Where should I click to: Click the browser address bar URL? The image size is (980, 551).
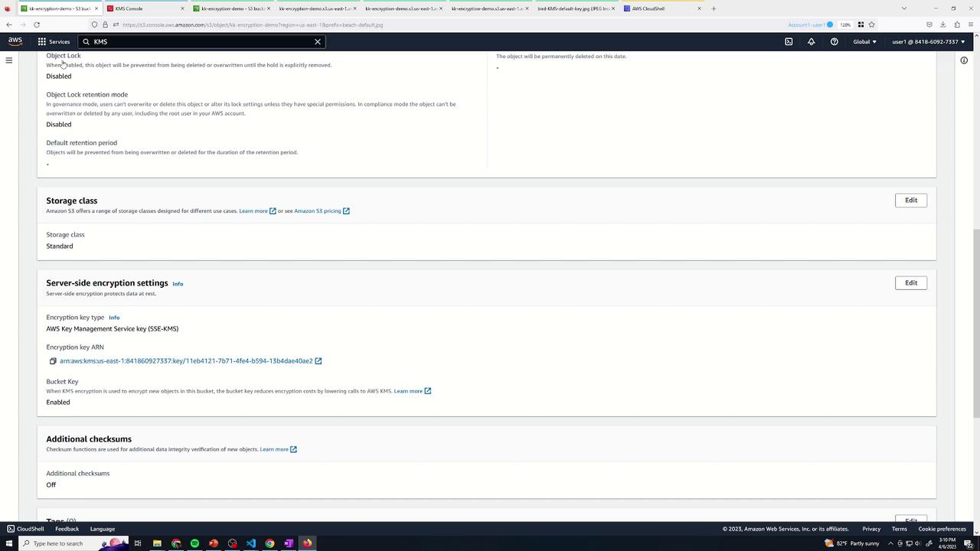(x=253, y=24)
